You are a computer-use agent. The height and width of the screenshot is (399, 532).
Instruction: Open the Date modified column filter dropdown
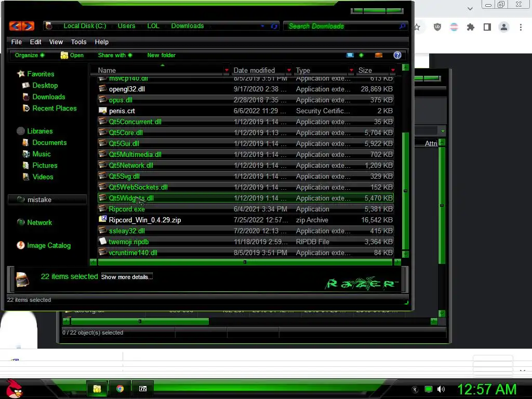click(289, 70)
